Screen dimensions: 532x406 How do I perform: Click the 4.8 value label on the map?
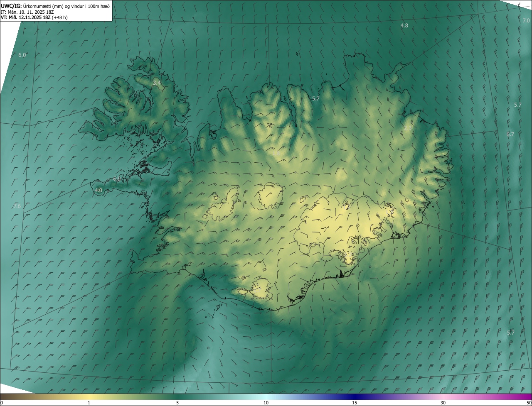click(404, 26)
